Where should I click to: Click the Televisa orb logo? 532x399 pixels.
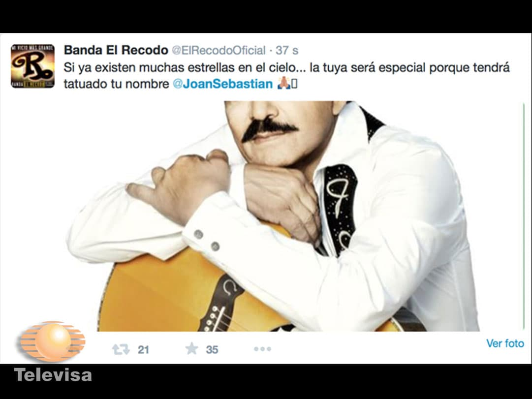52,341
